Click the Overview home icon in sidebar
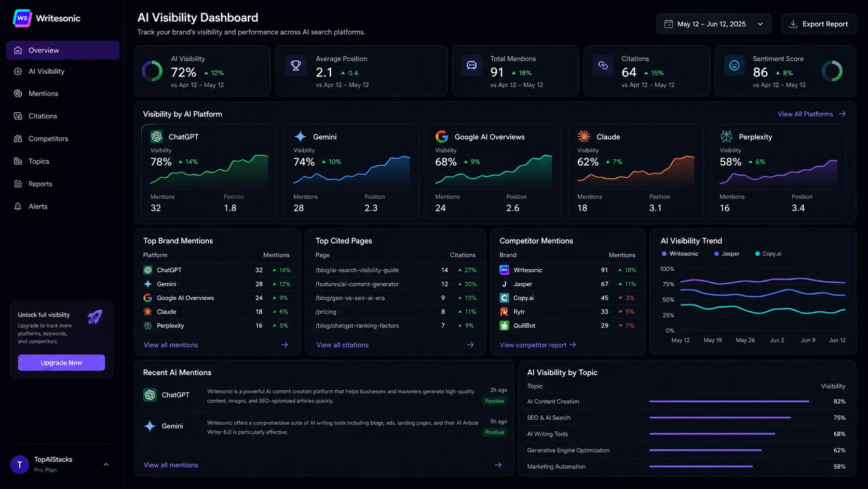The width and height of the screenshot is (868, 489). click(18, 50)
